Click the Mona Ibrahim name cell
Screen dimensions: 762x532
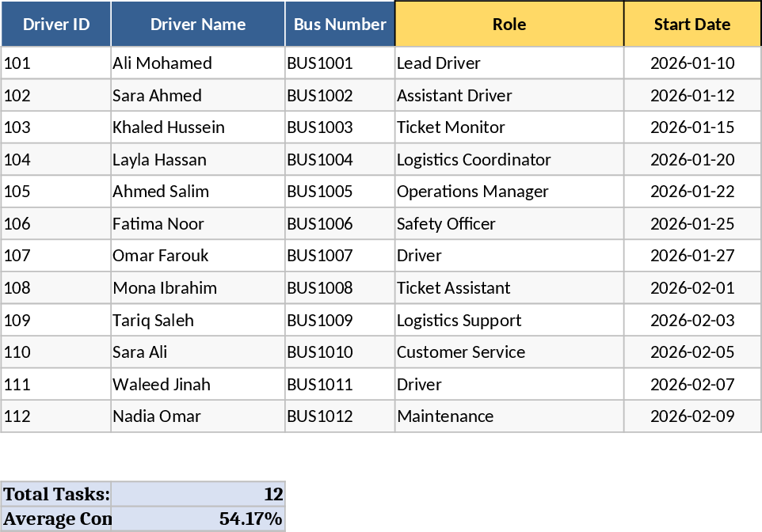(198, 288)
